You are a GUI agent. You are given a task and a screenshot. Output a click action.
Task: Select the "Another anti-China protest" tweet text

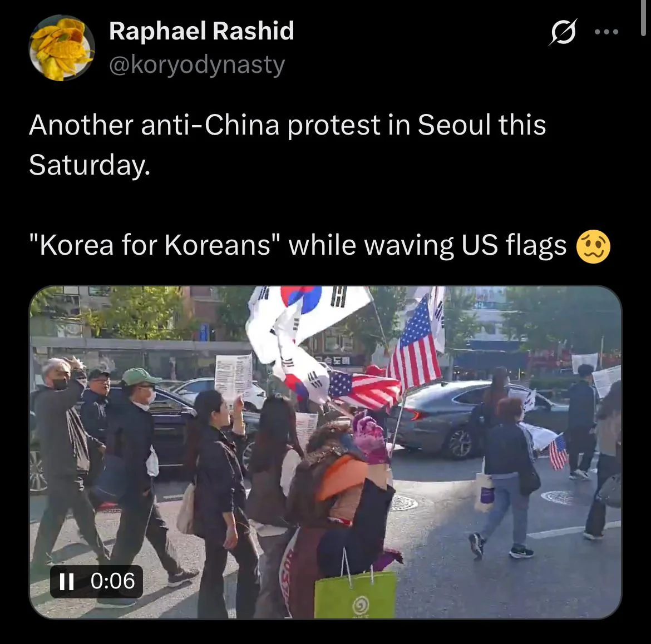[287, 145]
